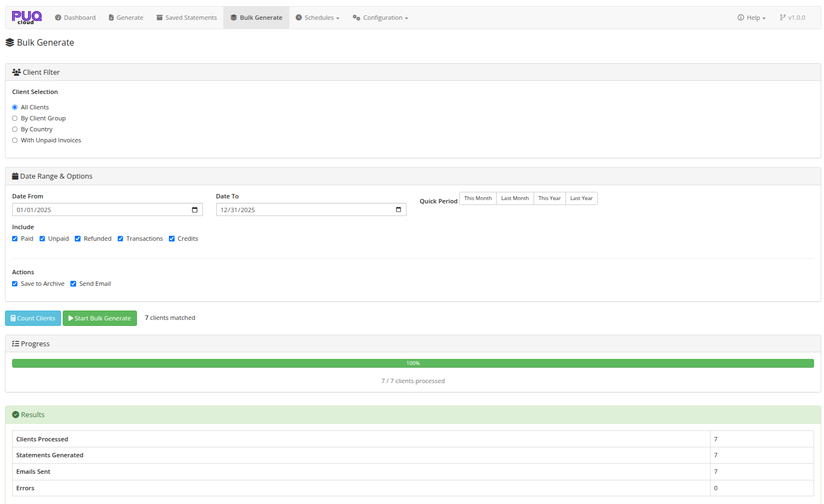
Task: Expand the Configuration menu
Action: (x=380, y=17)
